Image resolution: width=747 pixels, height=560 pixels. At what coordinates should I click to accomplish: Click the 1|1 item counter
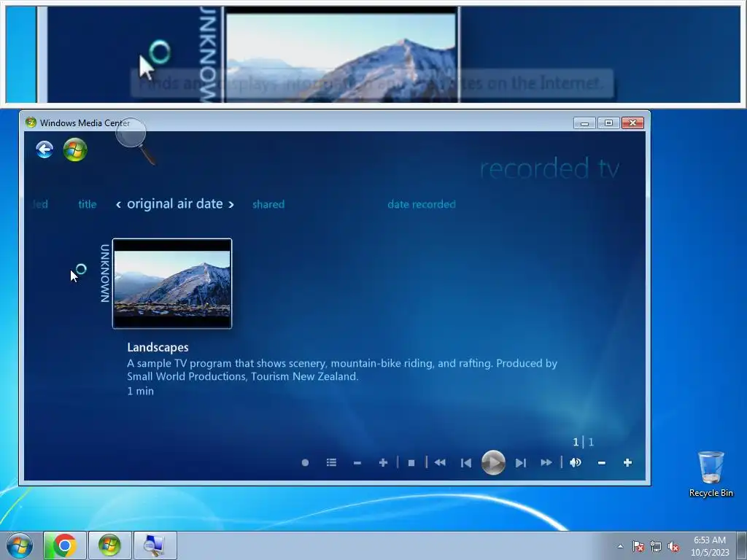(x=583, y=442)
